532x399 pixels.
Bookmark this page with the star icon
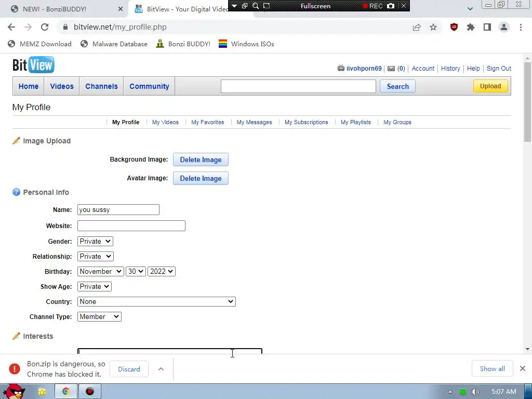coord(433,27)
